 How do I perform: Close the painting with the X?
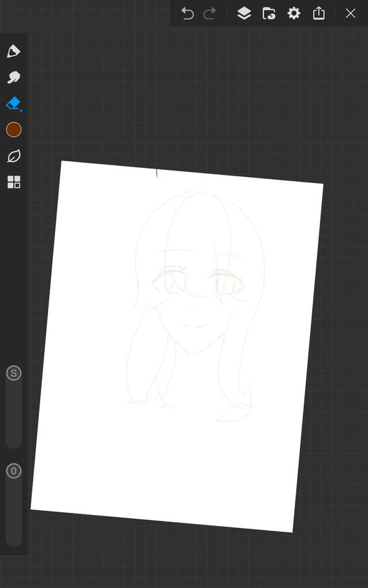350,13
